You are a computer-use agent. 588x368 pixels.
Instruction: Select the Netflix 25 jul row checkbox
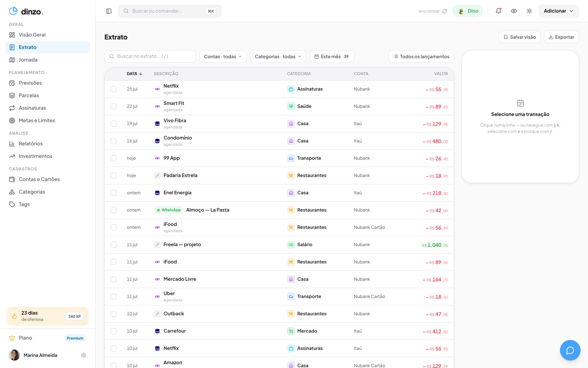[114, 89]
